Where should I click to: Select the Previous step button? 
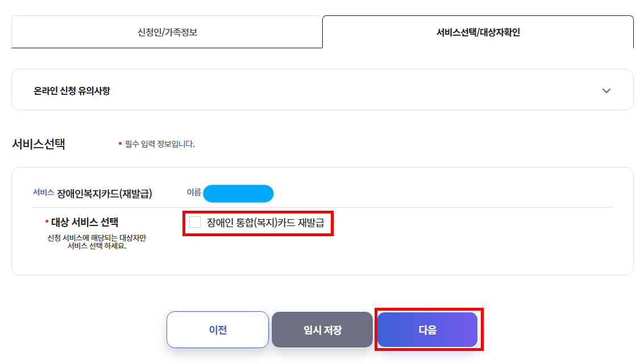pos(218,329)
